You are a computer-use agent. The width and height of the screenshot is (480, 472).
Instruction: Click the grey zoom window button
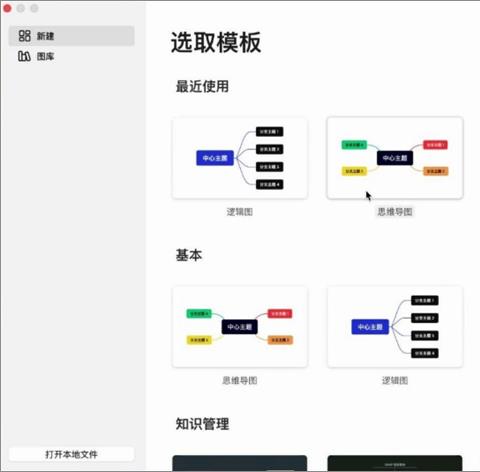34,8
